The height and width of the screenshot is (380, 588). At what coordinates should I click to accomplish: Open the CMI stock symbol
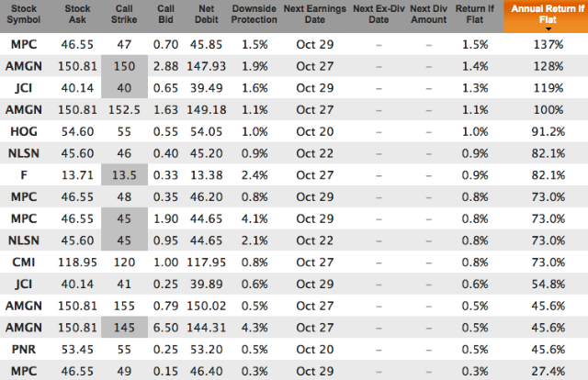click(x=24, y=263)
